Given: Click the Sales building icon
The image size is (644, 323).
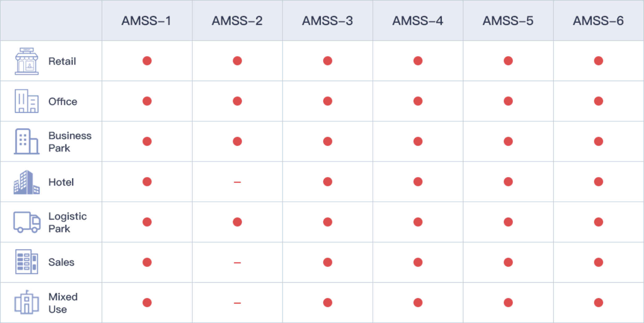Looking at the screenshot, I should pyautogui.click(x=27, y=262).
